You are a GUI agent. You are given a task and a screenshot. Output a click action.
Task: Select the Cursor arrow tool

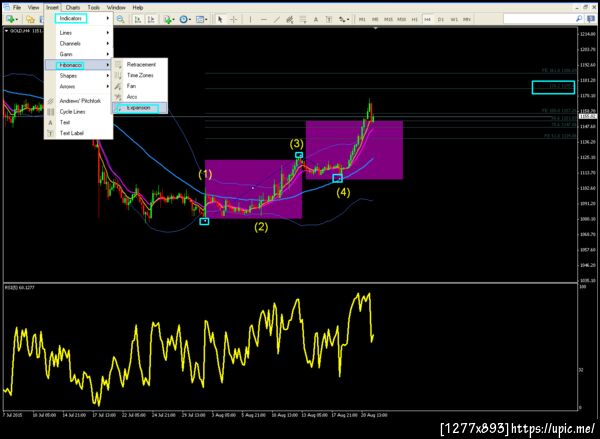pos(220,19)
